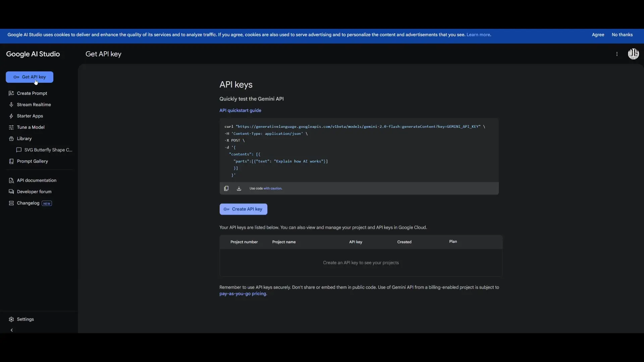This screenshot has width=644, height=362.
Task: Open the Changelog label
Action: (28, 203)
